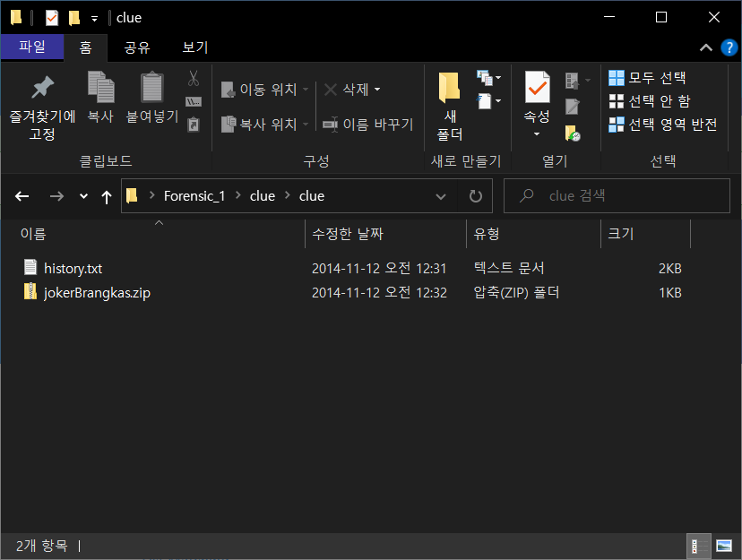Screen dimensions: 742x560
Task: Click the first clue breadcrumb in path
Action: click(x=263, y=196)
